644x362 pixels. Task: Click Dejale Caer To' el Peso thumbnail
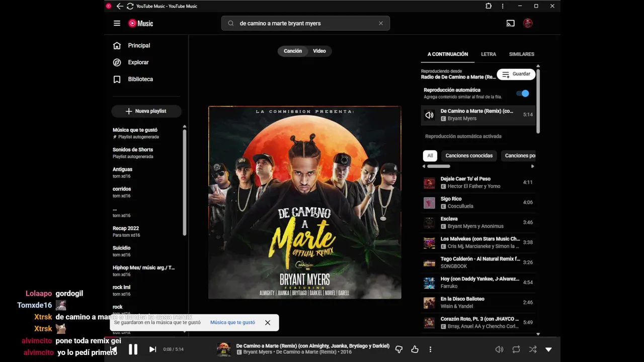tap(429, 183)
